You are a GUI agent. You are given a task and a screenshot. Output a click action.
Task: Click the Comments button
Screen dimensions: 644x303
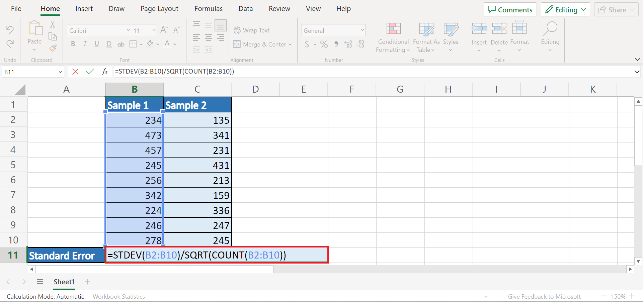[x=510, y=10]
